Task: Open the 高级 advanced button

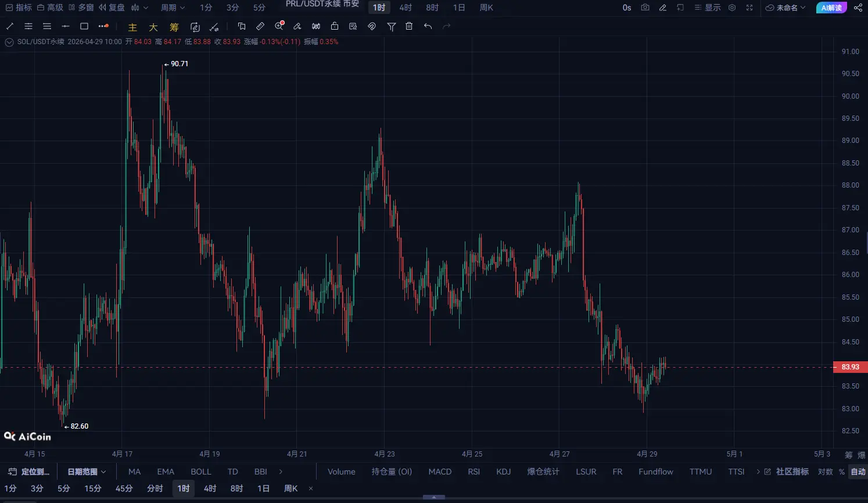Action: pos(50,8)
